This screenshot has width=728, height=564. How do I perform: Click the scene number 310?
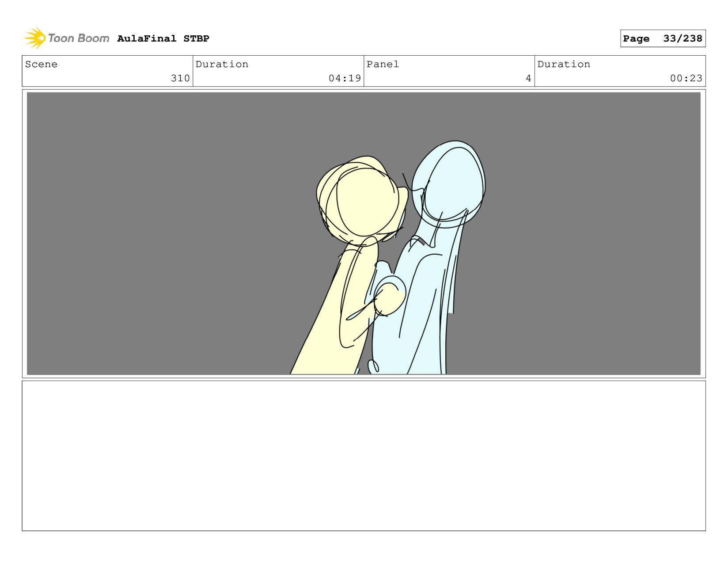pos(180,78)
